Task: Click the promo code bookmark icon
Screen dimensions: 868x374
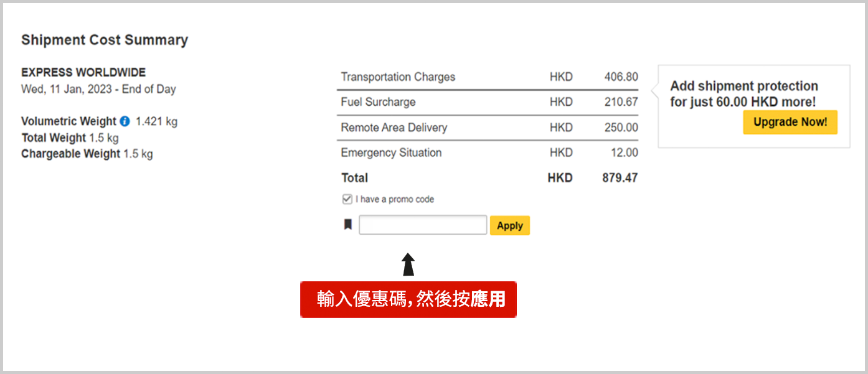Action: pyautogui.click(x=348, y=225)
